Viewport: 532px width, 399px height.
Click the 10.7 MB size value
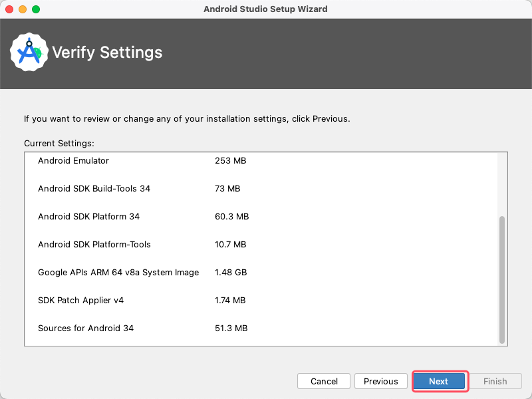230,244
